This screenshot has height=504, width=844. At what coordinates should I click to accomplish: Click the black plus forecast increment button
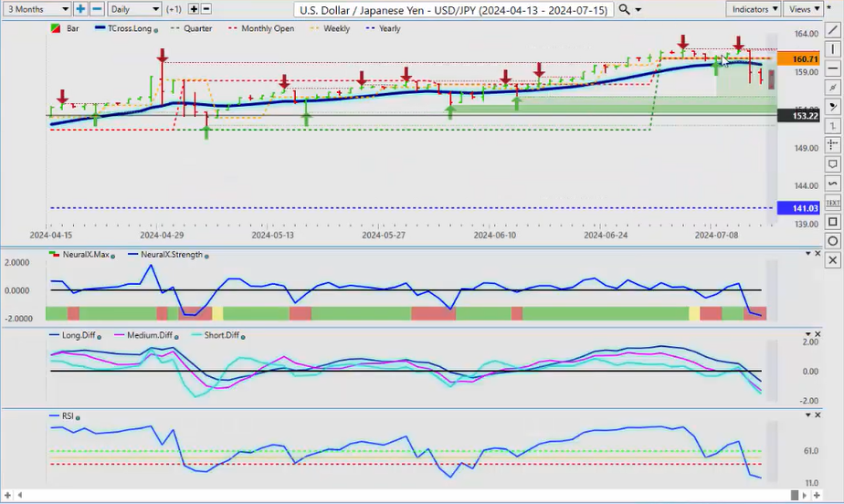coord(194,9)
